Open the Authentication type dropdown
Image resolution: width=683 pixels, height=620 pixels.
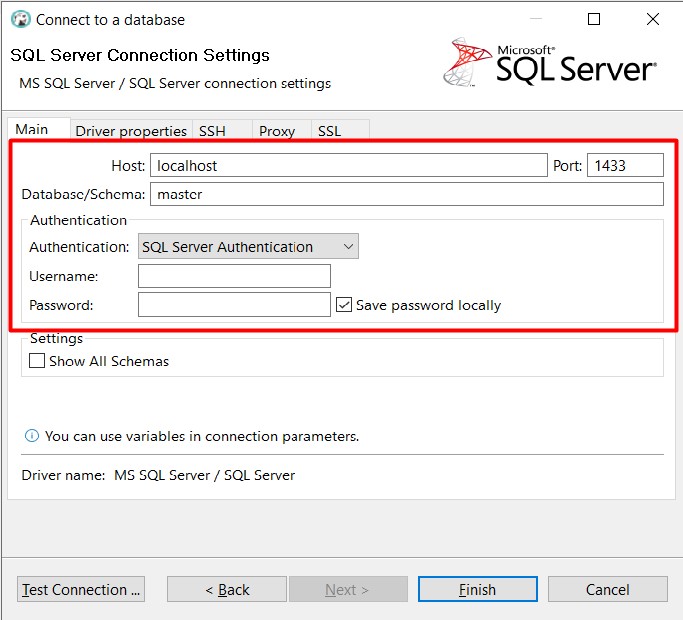click(x=248, y=247)
